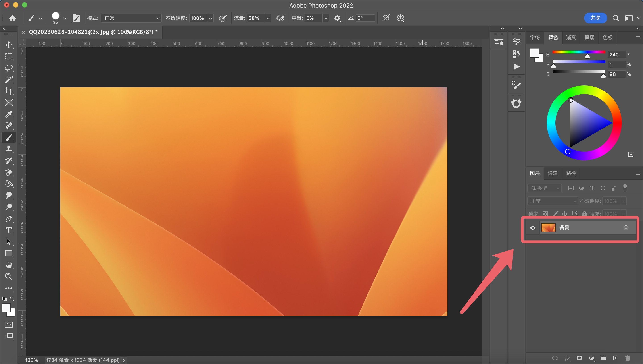This screenshot has height=364, width=643.
Task: Click the delete layer trash icon
Action: pos(628,358)
